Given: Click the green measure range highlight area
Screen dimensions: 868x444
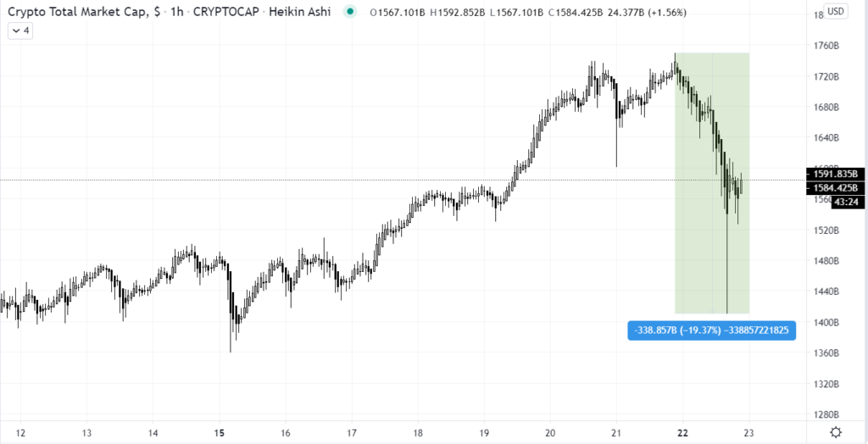Looking at the screenshot, I should 712,183.
